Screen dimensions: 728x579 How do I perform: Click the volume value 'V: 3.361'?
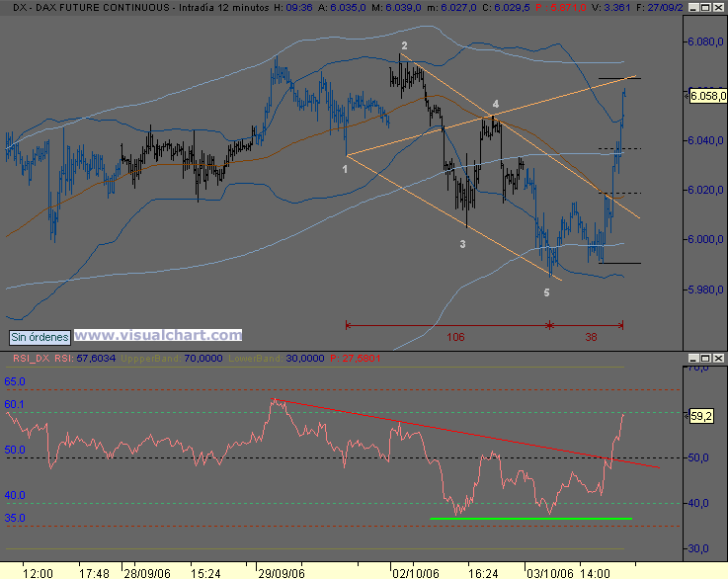point(610,8)
